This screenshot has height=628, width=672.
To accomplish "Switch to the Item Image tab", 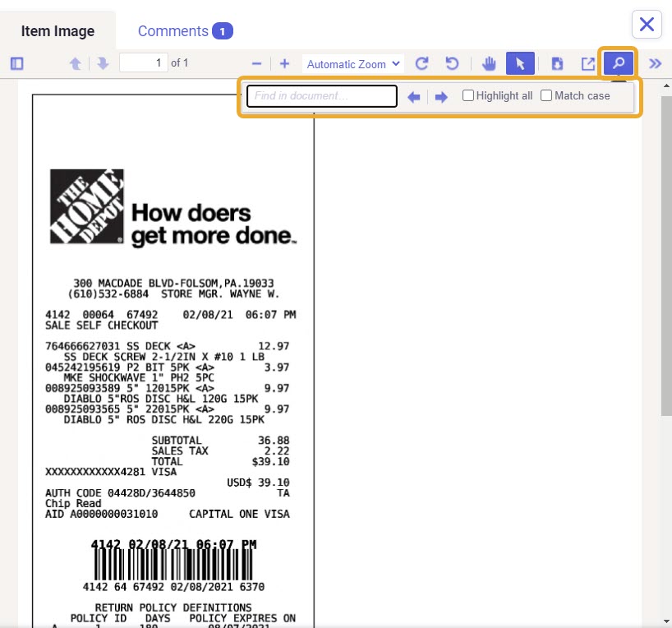I will tap(58, 31).
